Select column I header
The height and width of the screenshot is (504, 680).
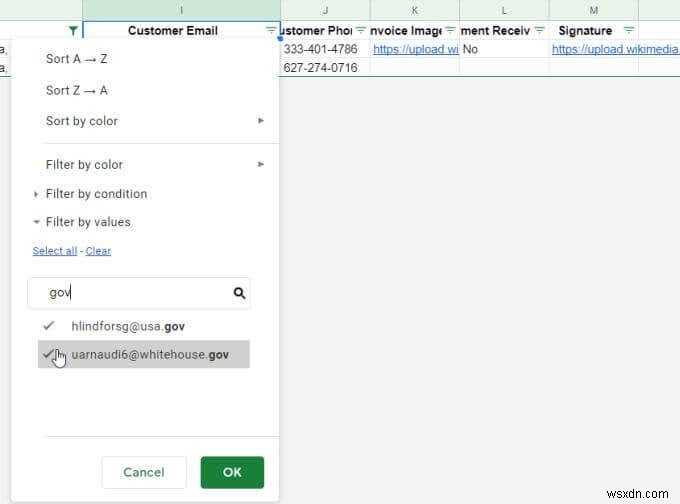pyautogui.click(x=181, y=10)
